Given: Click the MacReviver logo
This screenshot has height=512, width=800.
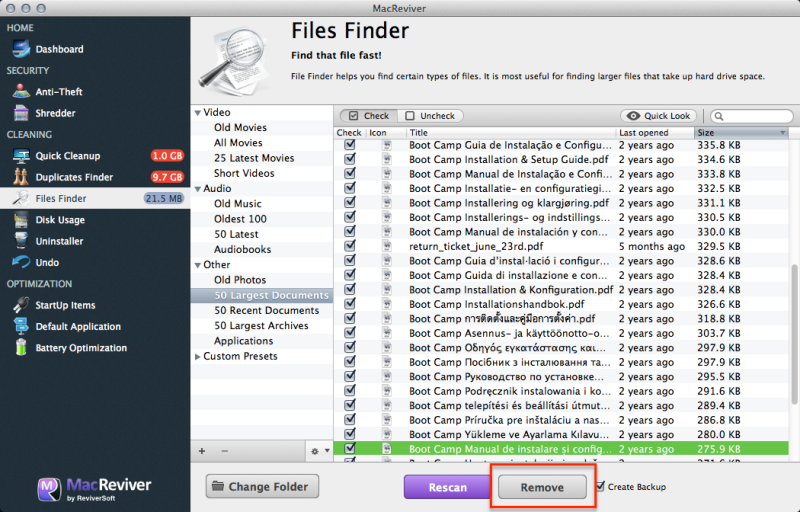Looking at the screenshot, I should pos(94,489).
